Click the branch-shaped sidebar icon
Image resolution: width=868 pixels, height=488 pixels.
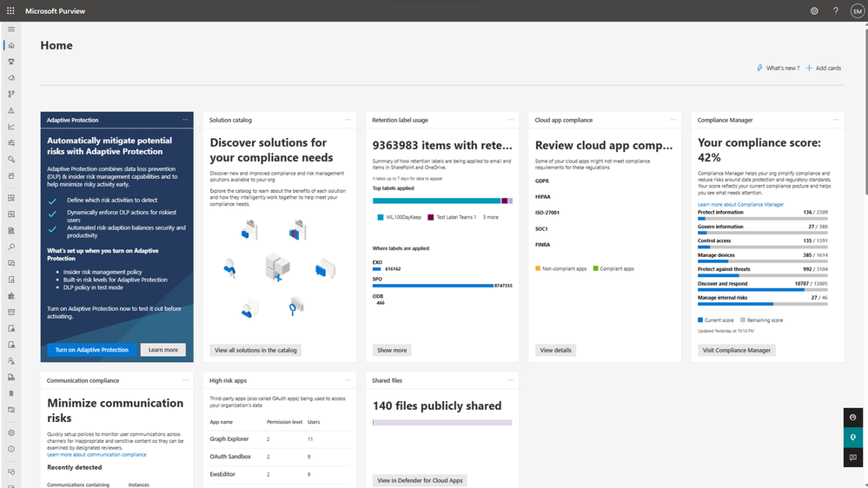click(11, 94)
